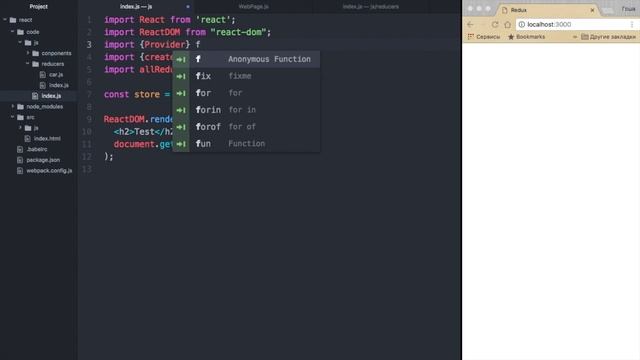
Task: Click the package.json file icon
Action: [20, 160]
